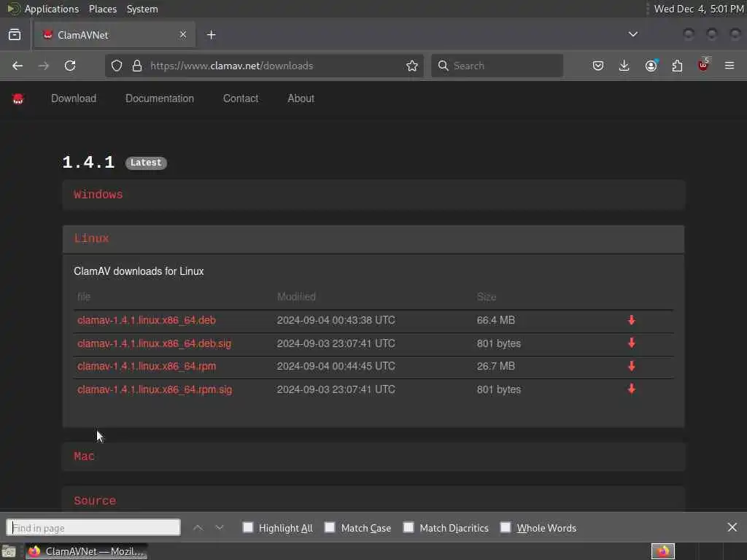Open the tracking protection shield icon
The image size is (747, 560).
point(117,66)
